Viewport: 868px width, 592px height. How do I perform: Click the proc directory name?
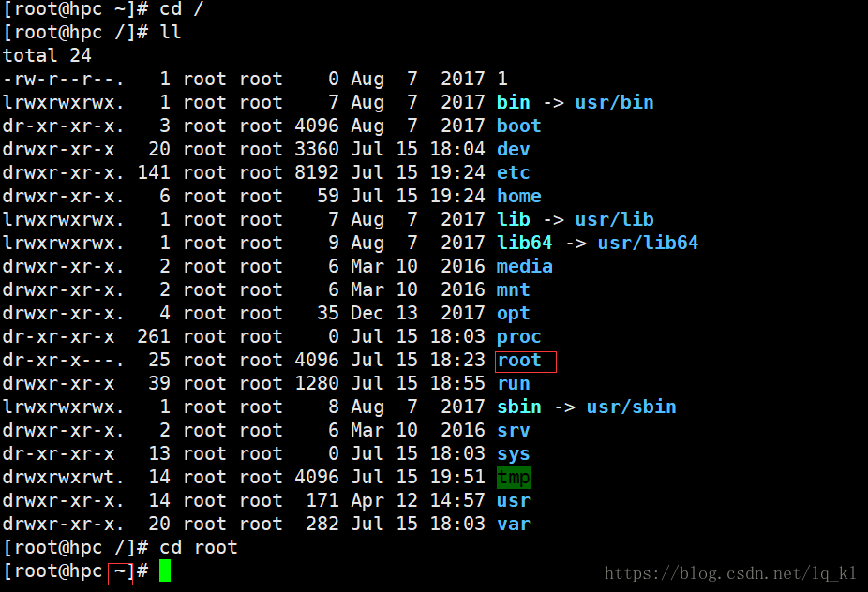tap(518, 337)
